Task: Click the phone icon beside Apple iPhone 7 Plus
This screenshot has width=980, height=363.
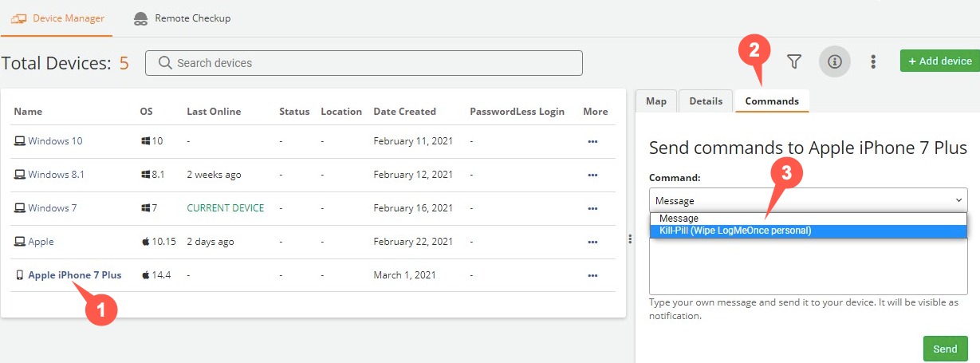Action: (20, 275)
